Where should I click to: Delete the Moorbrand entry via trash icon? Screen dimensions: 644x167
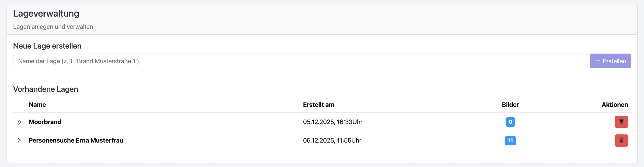[x=621, y=122]
